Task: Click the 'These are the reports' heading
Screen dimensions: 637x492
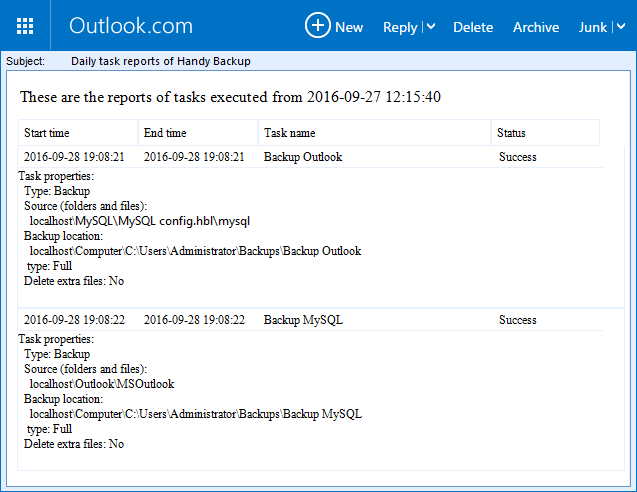Action: [x=230, y=97]
